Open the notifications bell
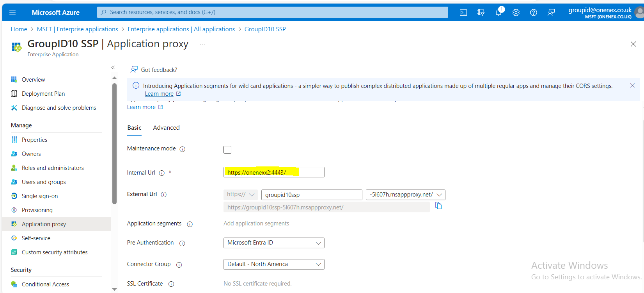Viewport: 644px width, 293px height. pos(499,13)
